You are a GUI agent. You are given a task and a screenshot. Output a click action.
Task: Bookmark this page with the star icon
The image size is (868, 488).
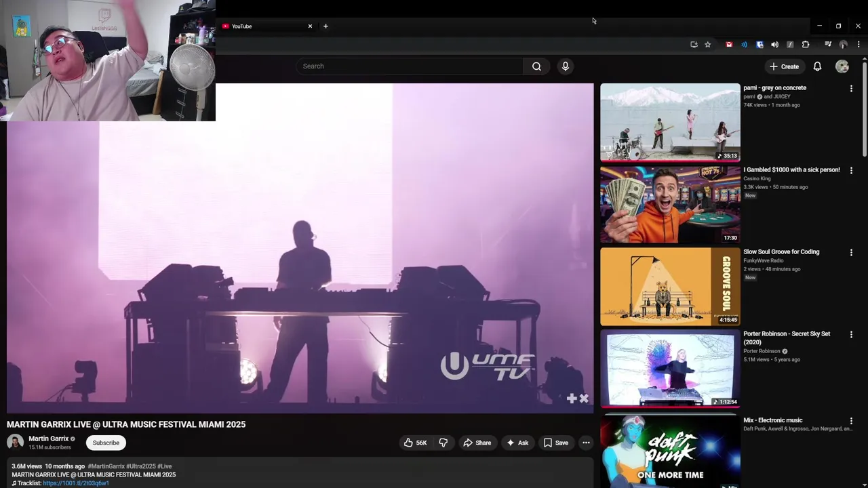pos(708,45)
